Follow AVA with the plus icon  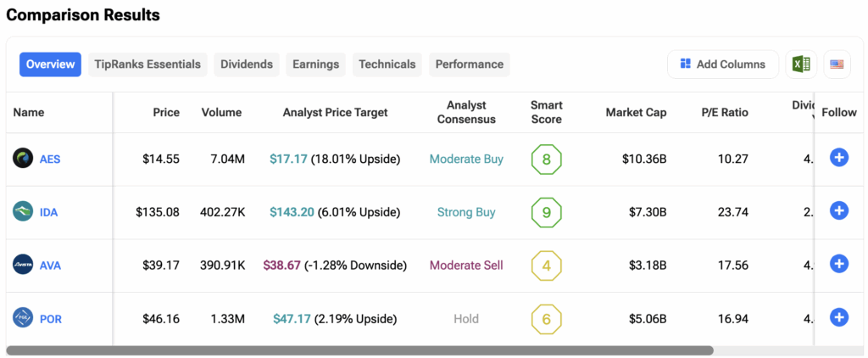(838, 265)
